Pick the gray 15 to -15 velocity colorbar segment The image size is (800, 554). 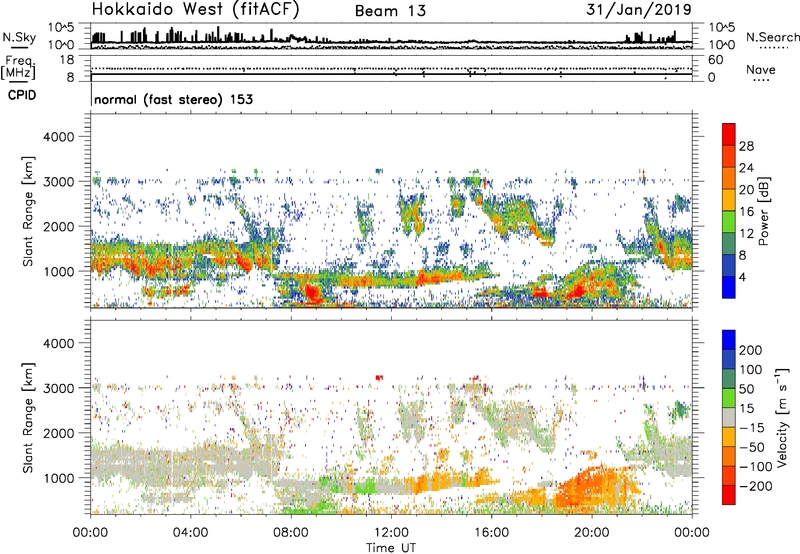click(729, 417)
